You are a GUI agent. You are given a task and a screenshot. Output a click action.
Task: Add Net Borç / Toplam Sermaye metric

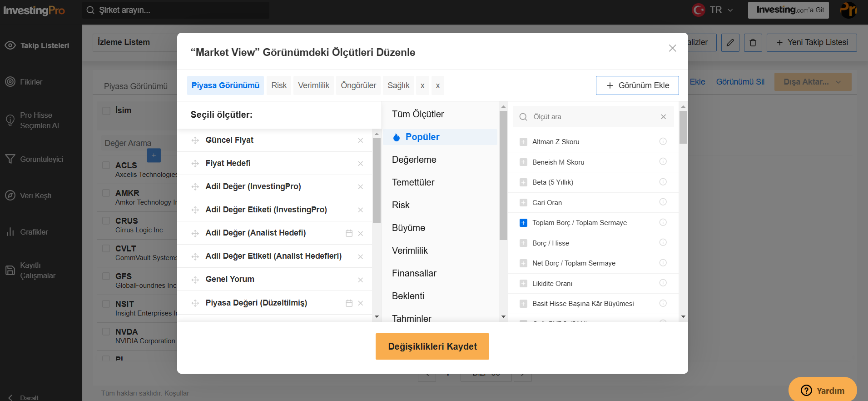click(x=523, y=263)
